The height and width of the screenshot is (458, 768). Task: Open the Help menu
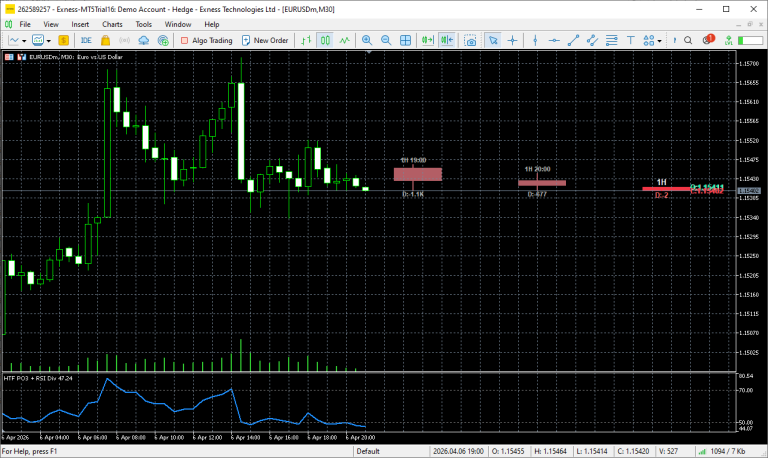point(212,24)
